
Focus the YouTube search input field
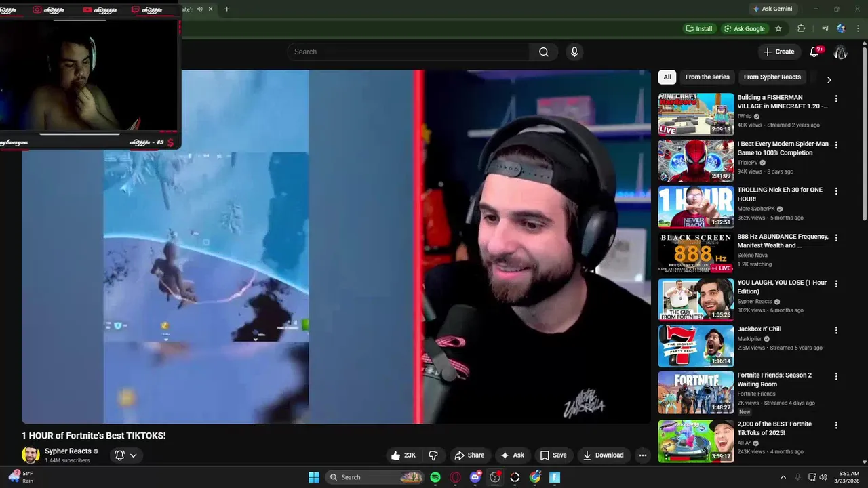pyautogui.click(x=408, y=52)
